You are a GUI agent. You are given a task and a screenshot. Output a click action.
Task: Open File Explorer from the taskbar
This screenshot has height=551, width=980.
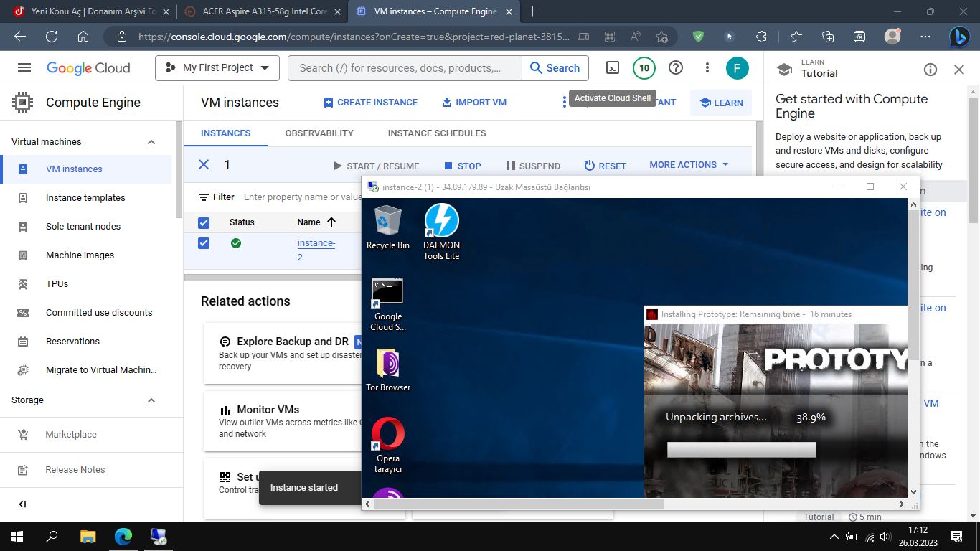(x=88, y=537)
